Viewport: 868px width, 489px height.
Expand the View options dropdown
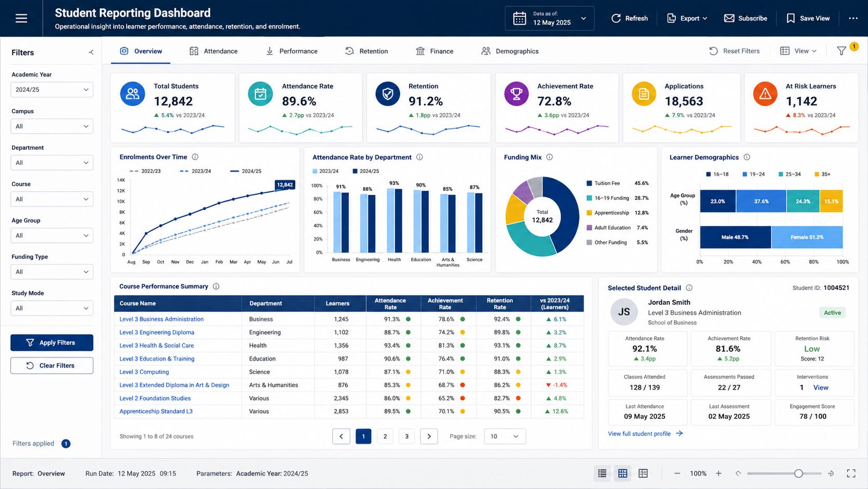click(798, 51)
